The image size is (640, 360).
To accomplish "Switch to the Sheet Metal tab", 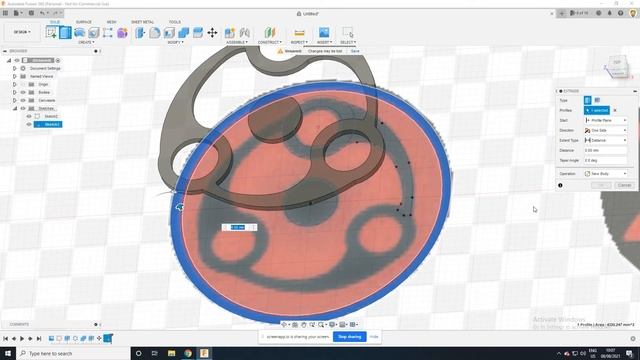I will point(142,22).
